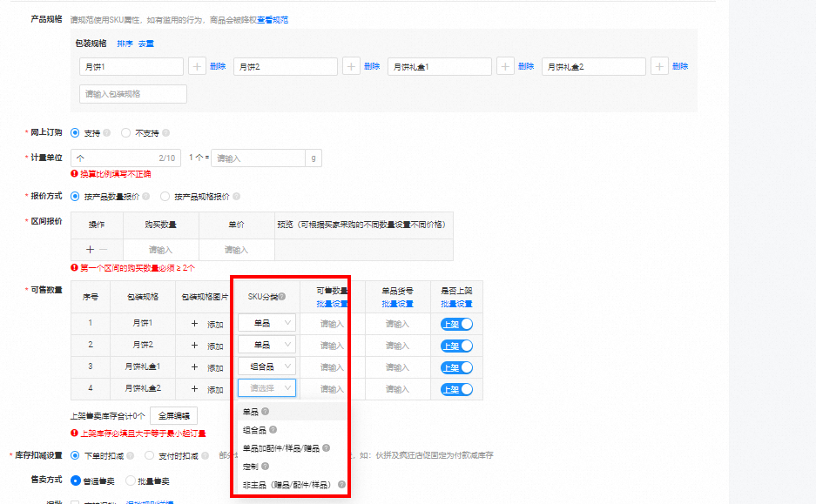Viewport: 816px width, 504px height.
Task: Click help icon beside 按产品规格报价
Action: 236,197
